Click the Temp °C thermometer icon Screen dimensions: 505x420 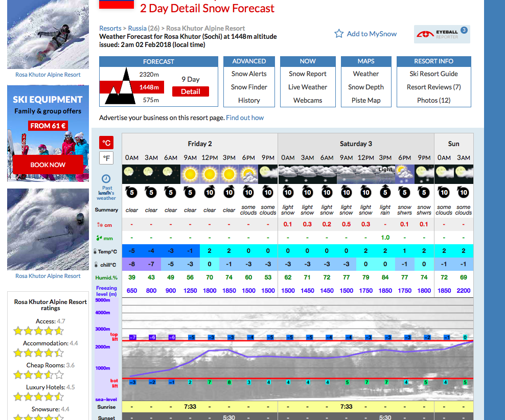[95, 251]
